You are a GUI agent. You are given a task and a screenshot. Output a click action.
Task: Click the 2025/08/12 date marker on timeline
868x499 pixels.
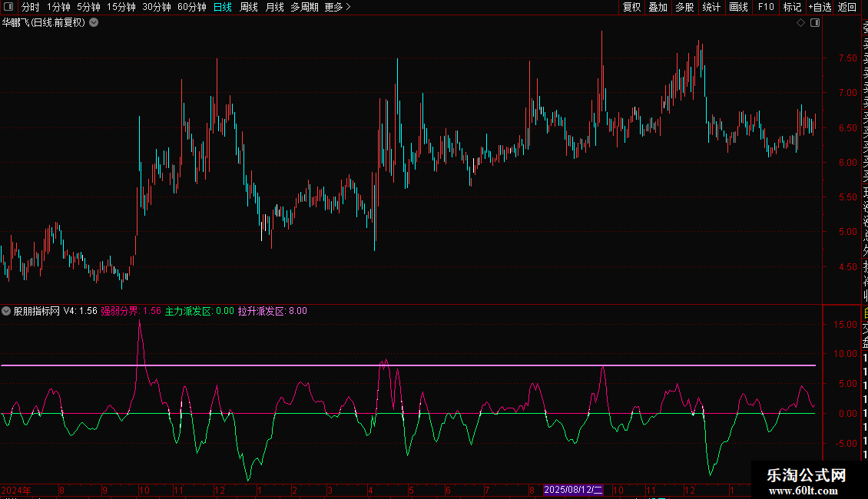574,490
